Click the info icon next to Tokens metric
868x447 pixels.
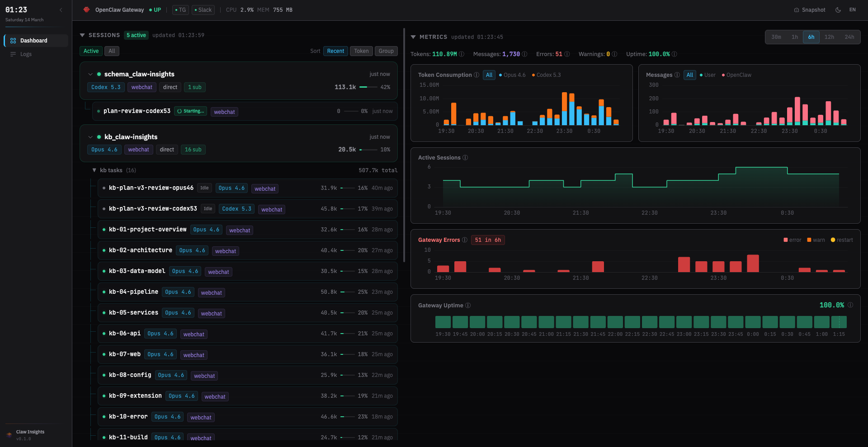tap(462, 54)
